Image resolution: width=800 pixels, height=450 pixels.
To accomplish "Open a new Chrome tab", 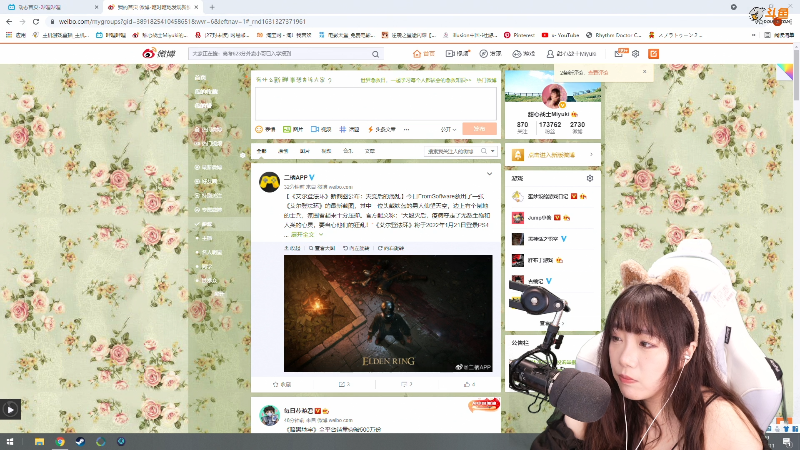I will point(212,7).
